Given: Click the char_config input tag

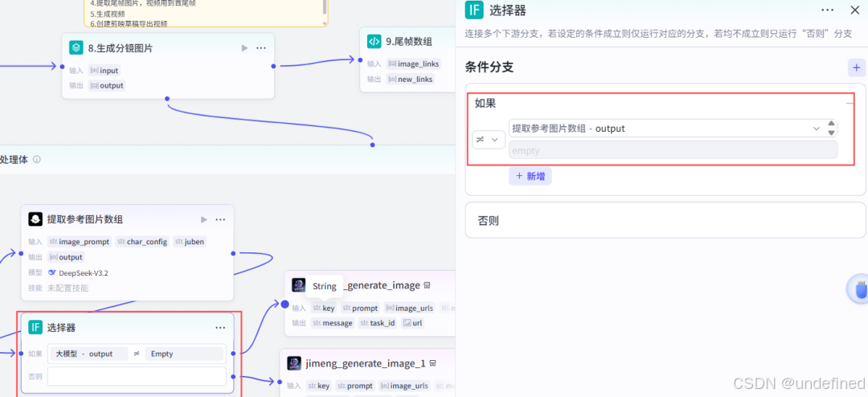Looking at the screenshot, I should point(141,242).
